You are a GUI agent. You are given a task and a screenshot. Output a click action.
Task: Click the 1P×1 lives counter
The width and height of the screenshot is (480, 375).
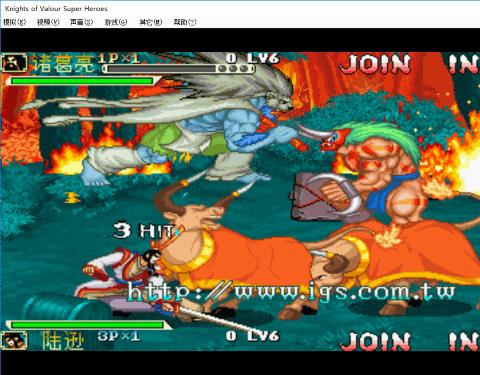[119, 59]
